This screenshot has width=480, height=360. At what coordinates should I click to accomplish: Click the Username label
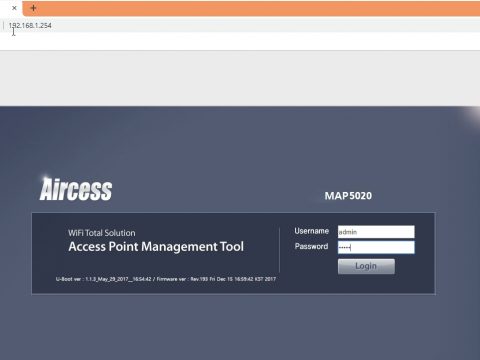(x=311, y=231)
